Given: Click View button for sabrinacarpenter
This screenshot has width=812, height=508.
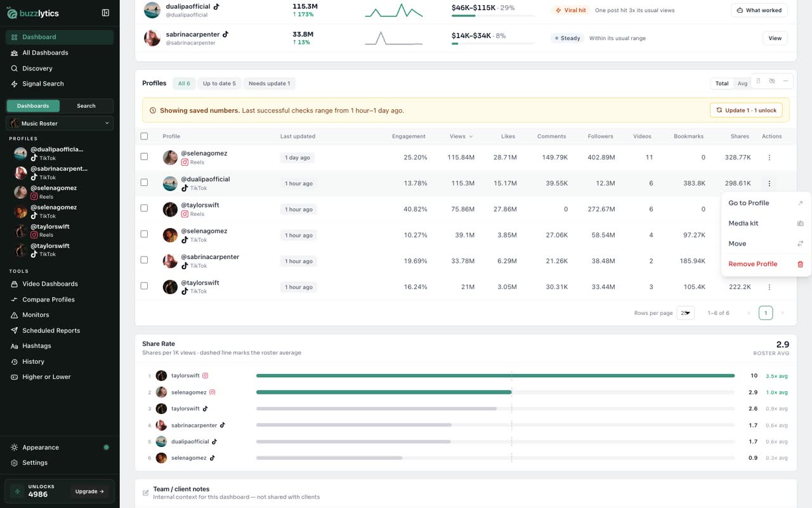Looking at the screenshot, I should click(775, 38).
